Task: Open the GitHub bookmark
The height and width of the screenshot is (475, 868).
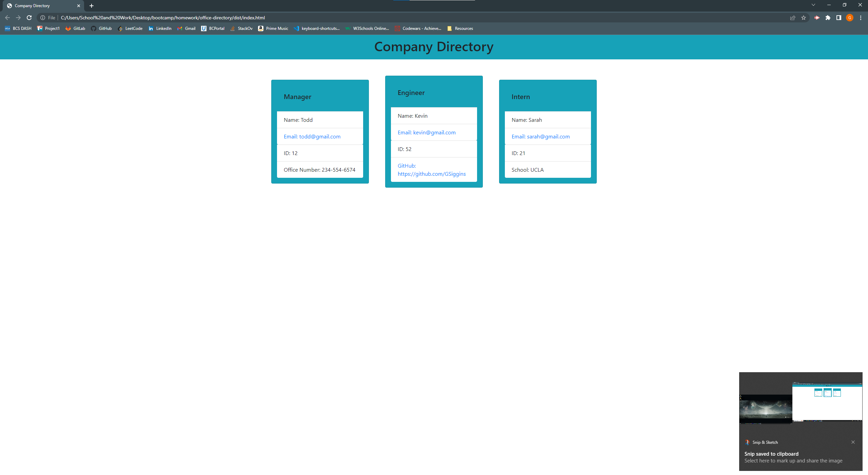Action: click(x=101, y=28)
